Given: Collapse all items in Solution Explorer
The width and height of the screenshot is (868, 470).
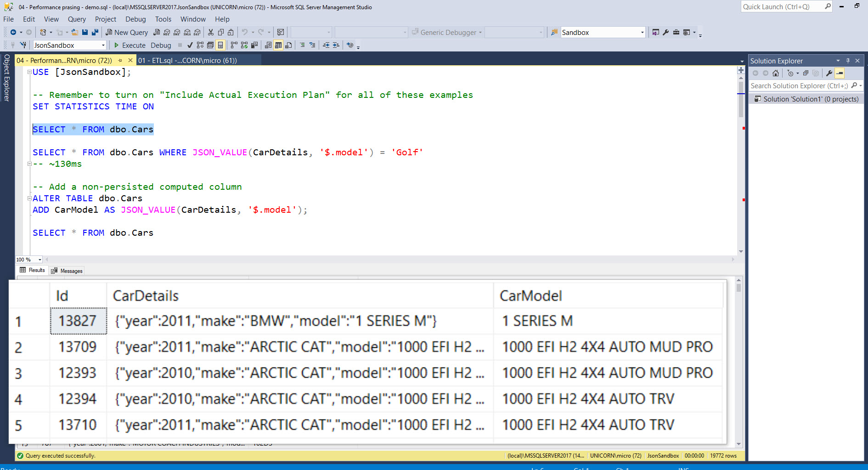Looking at the screenshot, I should (806, 73).
